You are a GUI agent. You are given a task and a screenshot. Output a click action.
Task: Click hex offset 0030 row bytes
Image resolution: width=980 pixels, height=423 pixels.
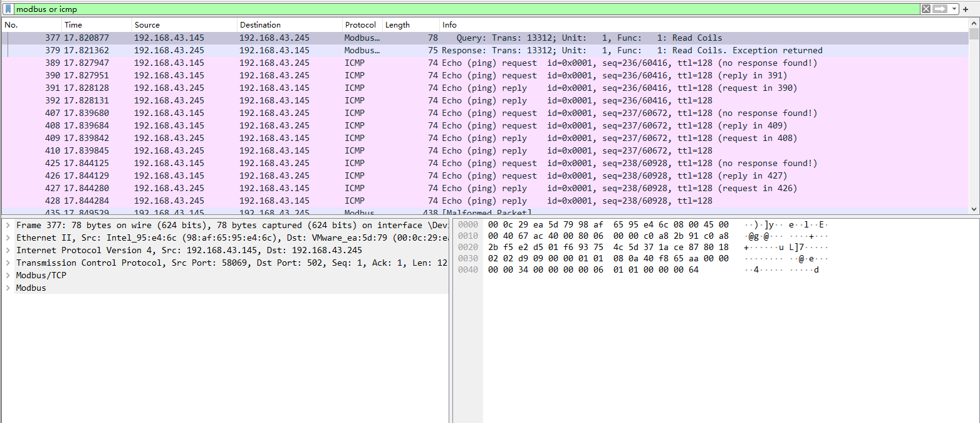pyautogui.click(x=608, y=258)
